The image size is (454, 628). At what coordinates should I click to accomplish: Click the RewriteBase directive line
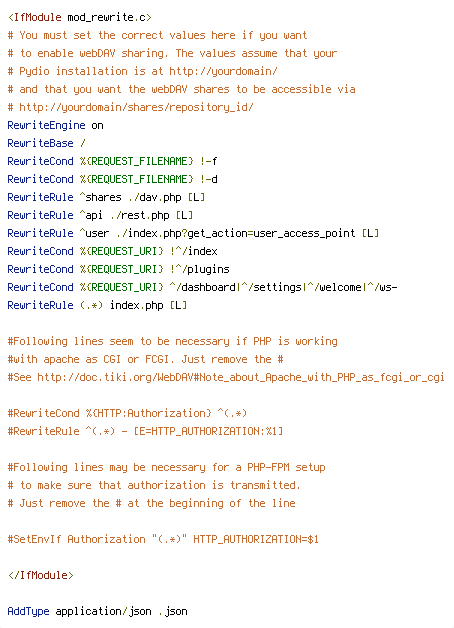46,143
